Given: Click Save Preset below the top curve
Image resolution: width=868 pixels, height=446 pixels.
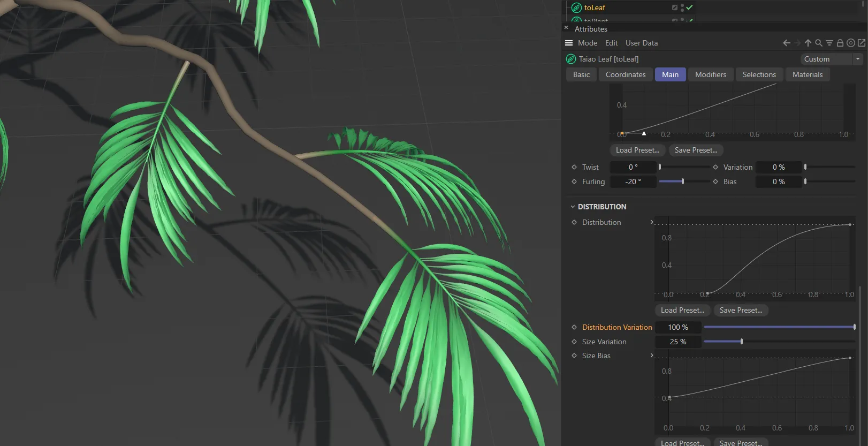Looking at the screenshot, I should pyautogui.click(x=696, y=150).
